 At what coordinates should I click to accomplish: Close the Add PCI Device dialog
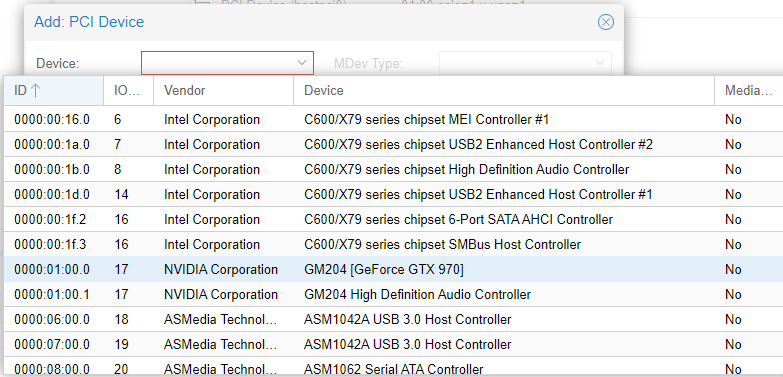tap(605, 22)
